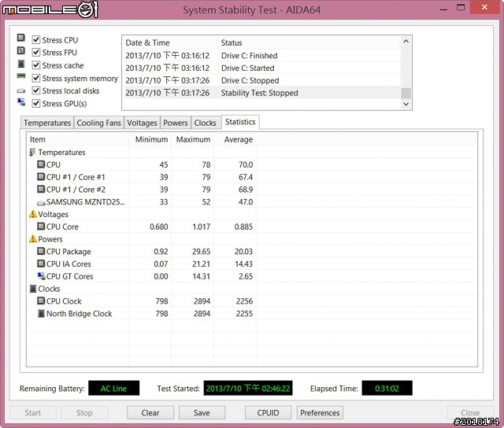Click the FPU chip icon beside Stress FPU
Screen dimensions: 504x428
click(x=21, y=50)
